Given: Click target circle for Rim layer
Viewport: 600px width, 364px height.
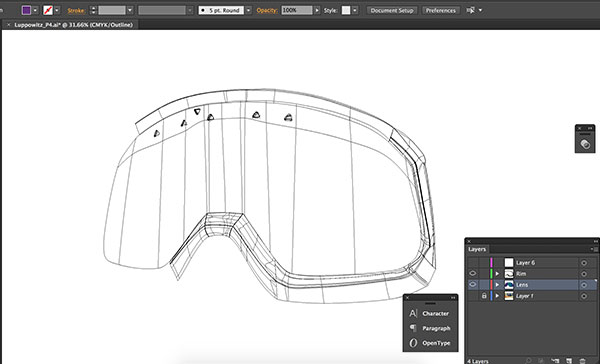Looking at the screenshot, I should click(584, 274).
